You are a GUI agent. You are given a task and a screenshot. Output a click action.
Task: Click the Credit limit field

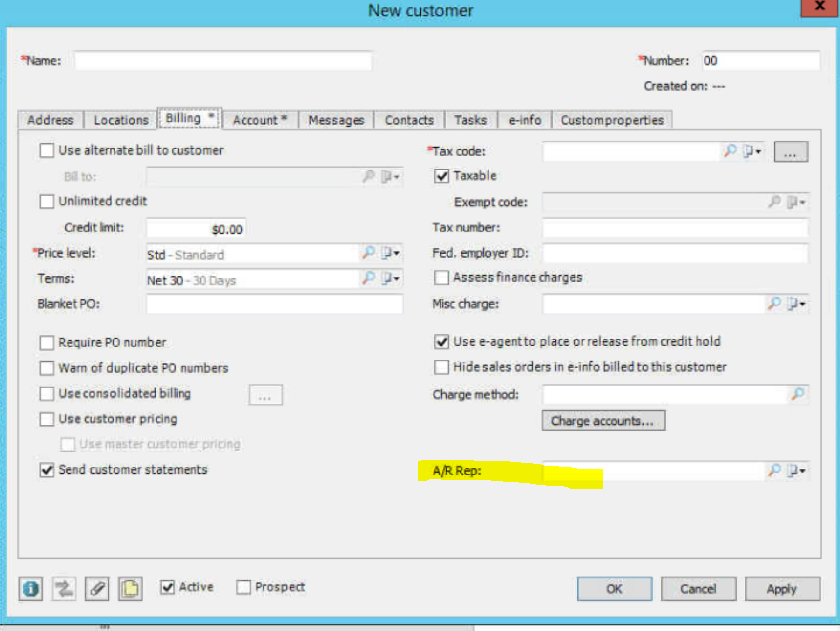click(x=196, y=229)
